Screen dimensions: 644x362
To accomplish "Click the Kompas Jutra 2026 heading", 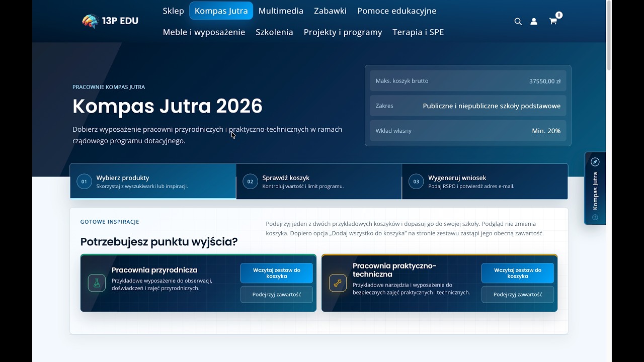I will [168, 106].
